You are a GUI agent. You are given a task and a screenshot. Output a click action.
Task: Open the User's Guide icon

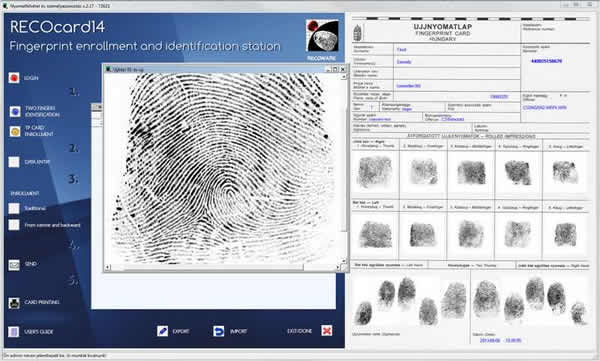click(x=14, y=332)
